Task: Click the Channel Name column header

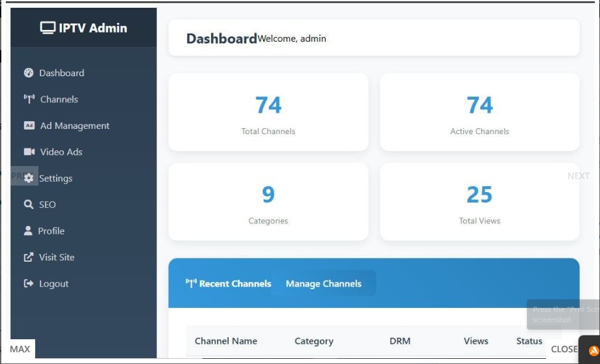Action: tap(226, 341)
